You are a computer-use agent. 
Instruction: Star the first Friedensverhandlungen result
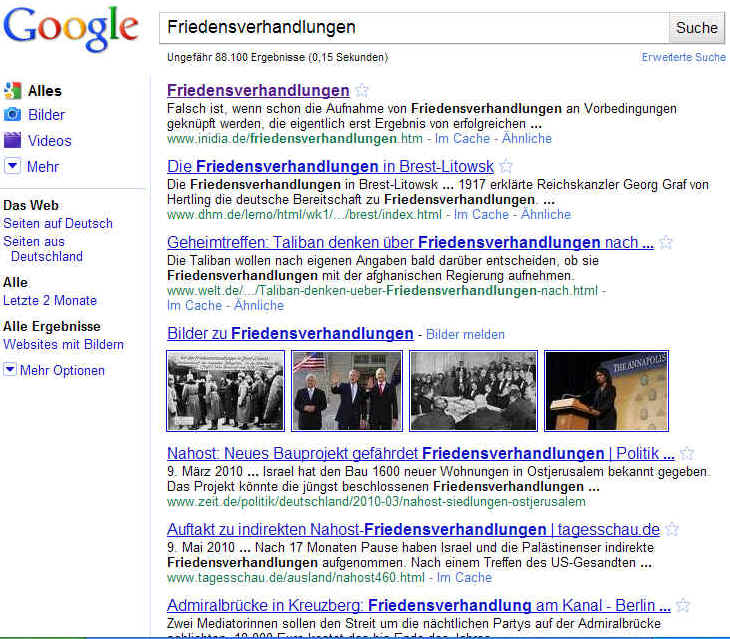(362, 90)
